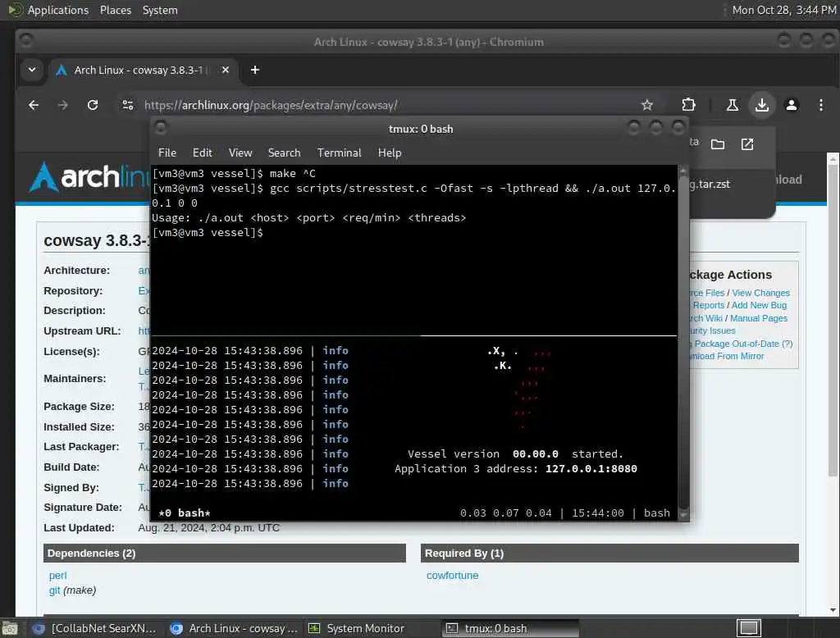
Task: Click the View Changes link
Action: 760,293
